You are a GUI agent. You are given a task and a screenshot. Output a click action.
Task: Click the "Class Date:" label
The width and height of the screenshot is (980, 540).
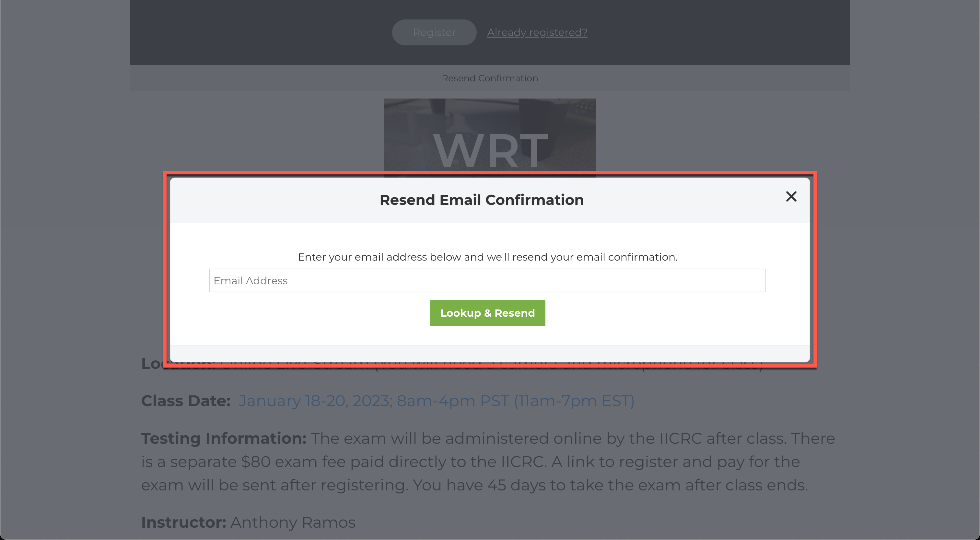tap(186, 401)
